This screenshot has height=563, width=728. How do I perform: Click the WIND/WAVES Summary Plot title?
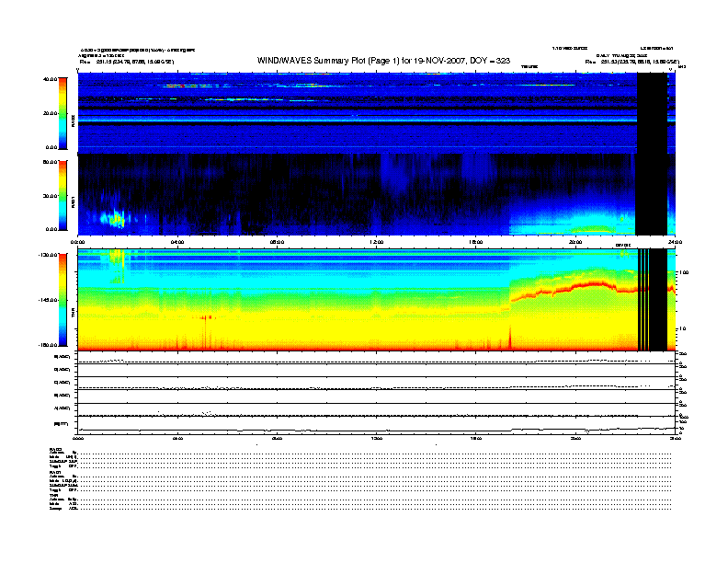[x=383, y=61]
